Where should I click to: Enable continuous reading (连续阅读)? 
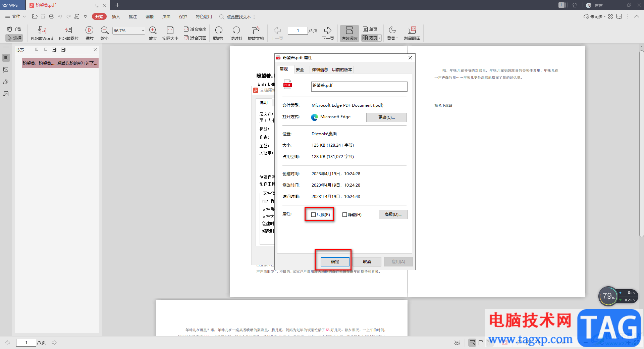350,34
